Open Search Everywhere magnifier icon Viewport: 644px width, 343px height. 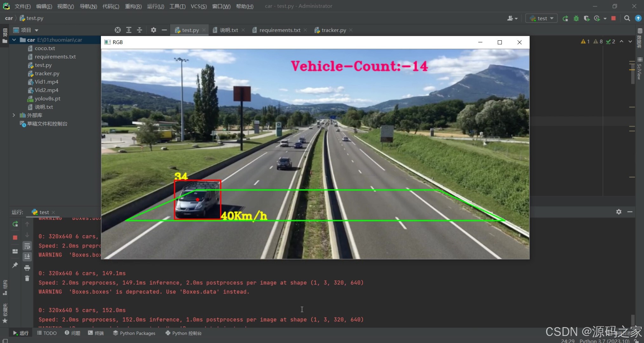point(627,18)
